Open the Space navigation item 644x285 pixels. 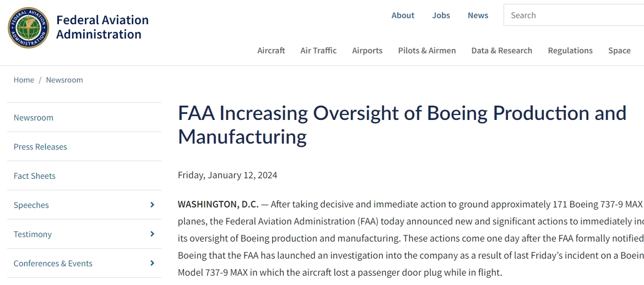click(619, 51)
